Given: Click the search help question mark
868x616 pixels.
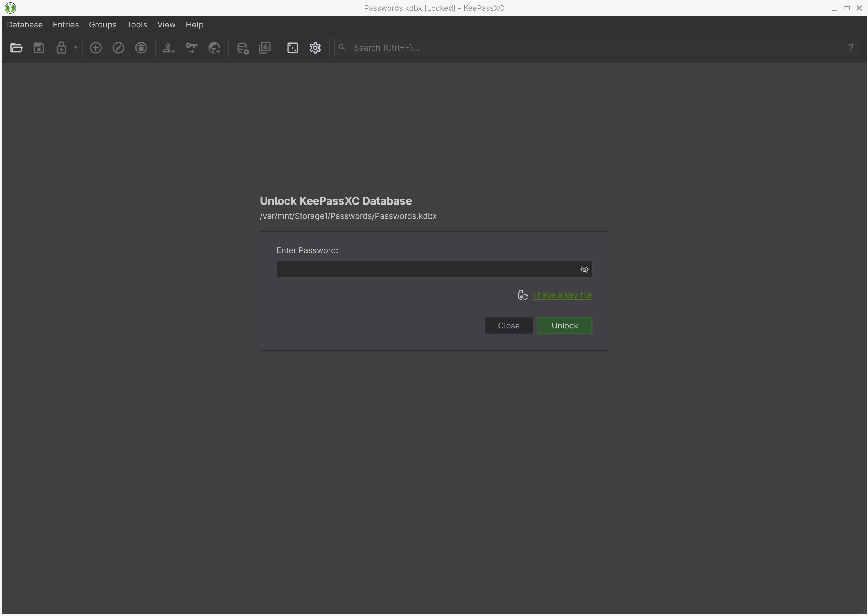Looking at the screenshot, I should click(851, 47).
